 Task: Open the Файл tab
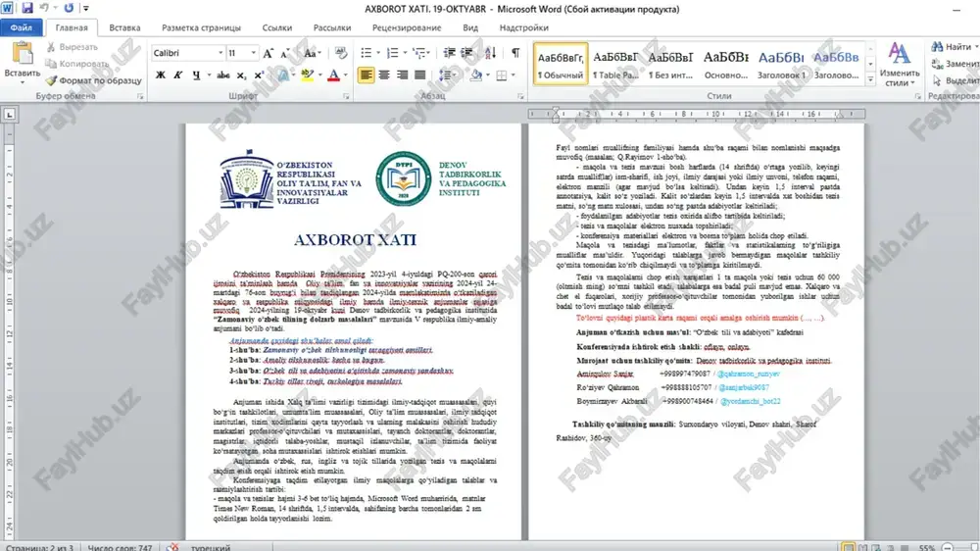coord(22,27)
